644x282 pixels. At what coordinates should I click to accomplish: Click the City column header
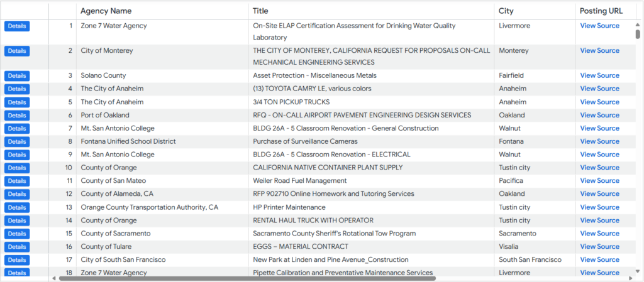pos(506,11)
